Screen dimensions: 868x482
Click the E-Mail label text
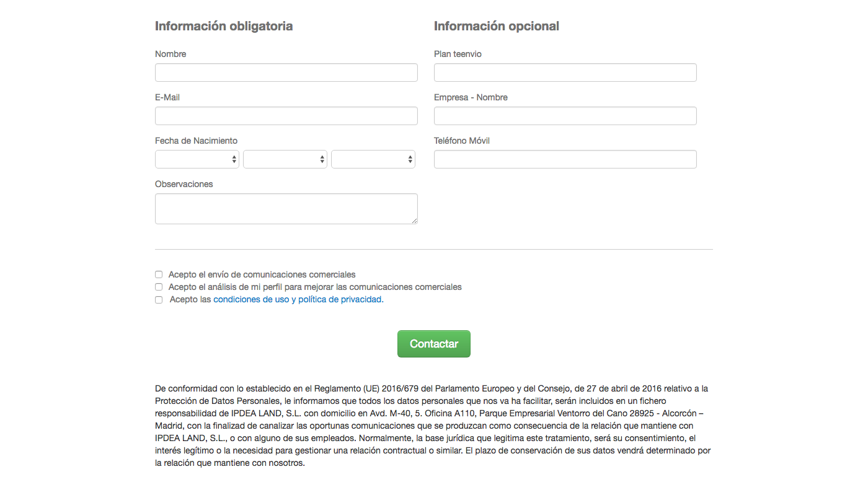pyautogui.click(x=167, y=97)
